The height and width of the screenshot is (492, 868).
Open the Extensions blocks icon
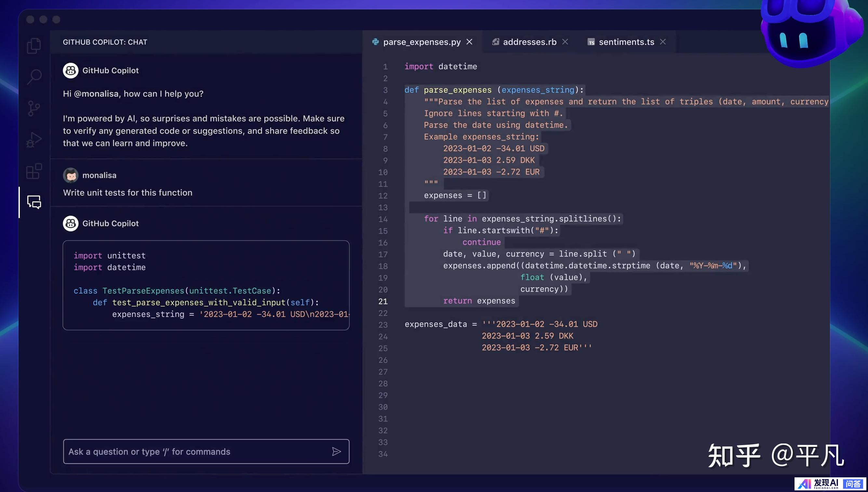(x=34, y=171)
